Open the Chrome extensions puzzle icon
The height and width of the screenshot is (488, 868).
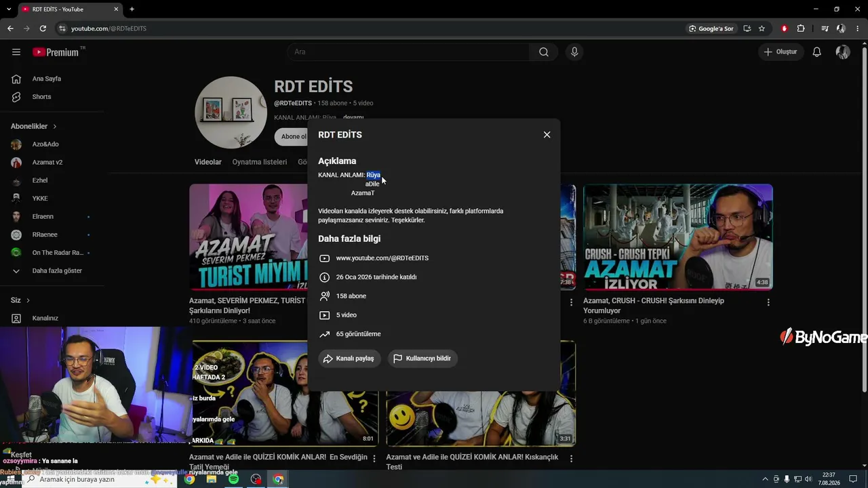tap(801, 28)
